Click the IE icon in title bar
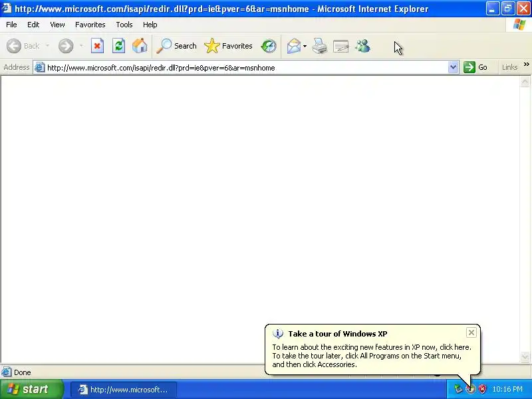The image size is (532, 399). point(7,8)
